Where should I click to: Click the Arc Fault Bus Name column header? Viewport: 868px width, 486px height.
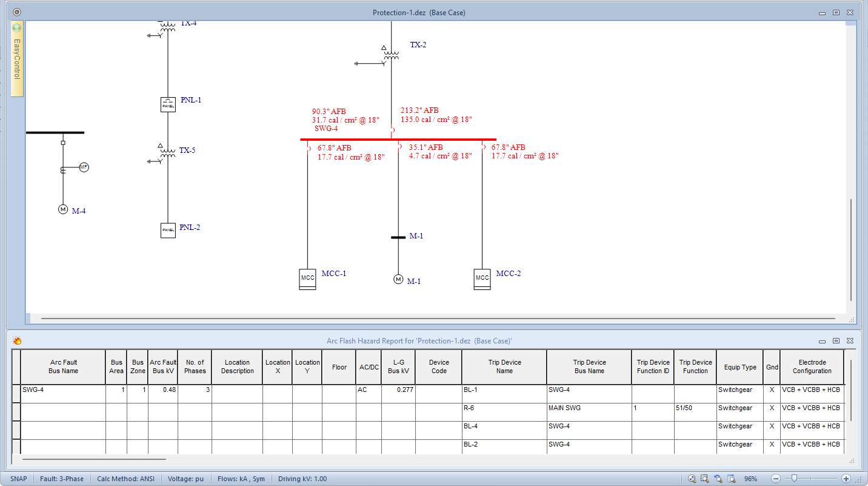63,366
